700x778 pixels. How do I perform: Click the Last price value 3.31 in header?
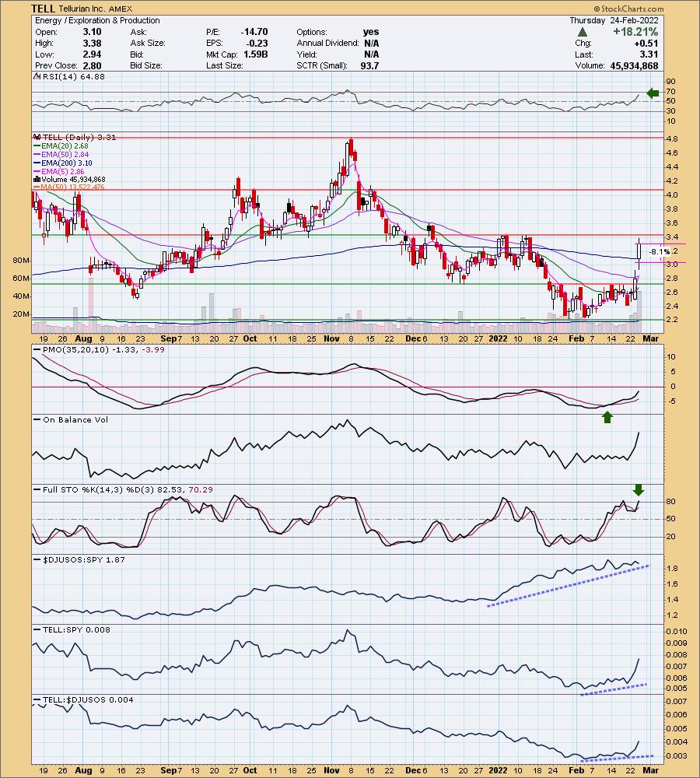coord(649,54)
